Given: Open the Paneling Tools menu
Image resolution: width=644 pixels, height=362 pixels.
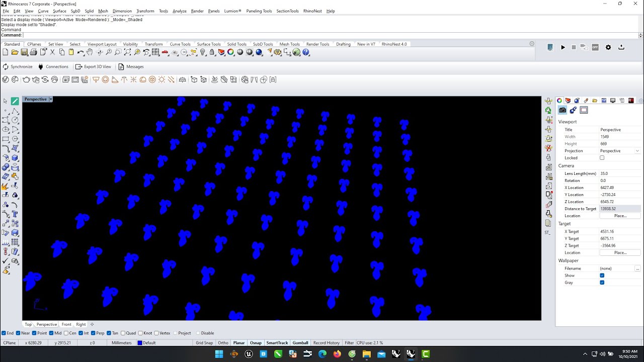Looking at the screenshot, I should (x=259, y=11).
